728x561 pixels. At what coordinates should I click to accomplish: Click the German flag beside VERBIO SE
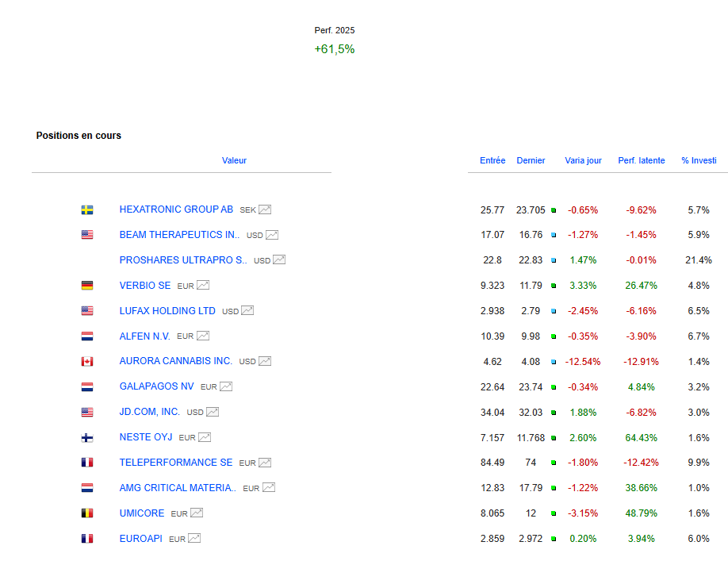click(x=87, y=286)
